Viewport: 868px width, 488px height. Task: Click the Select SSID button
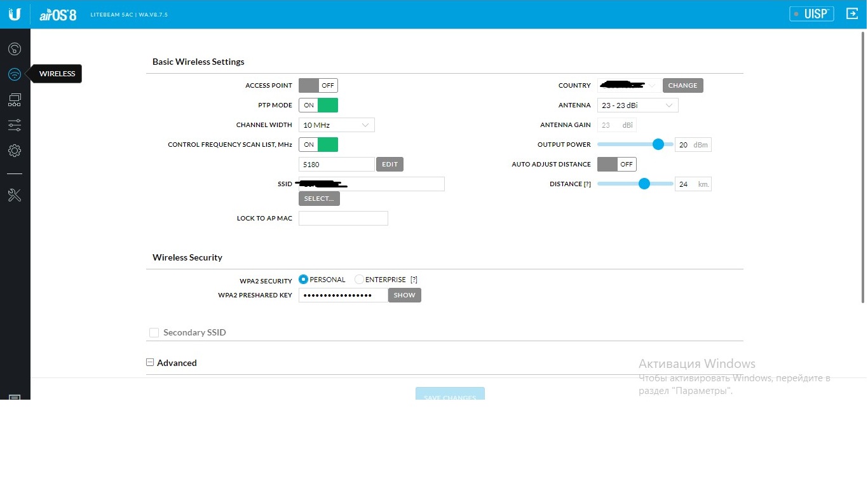(319, 199)
